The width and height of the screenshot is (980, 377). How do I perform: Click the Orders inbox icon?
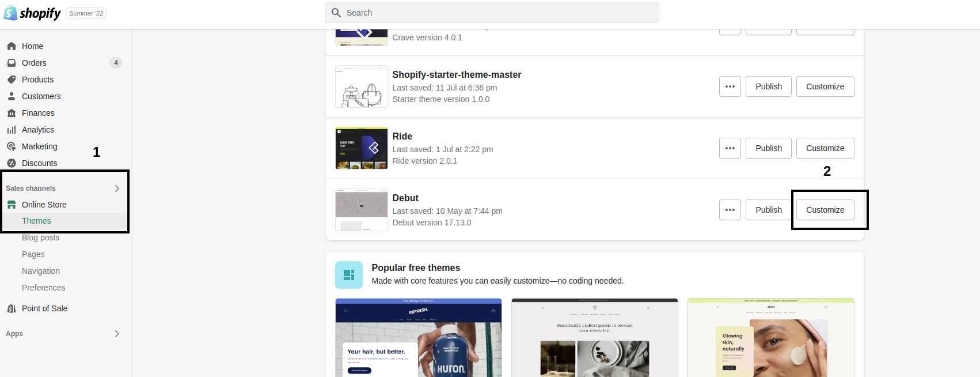[x=12, y=63]
